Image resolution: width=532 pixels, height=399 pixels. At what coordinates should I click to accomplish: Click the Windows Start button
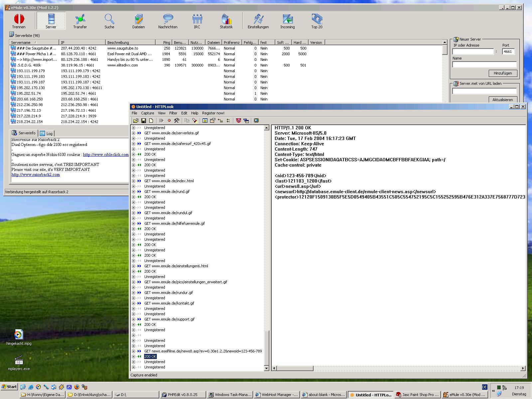[x=9, y=387]
